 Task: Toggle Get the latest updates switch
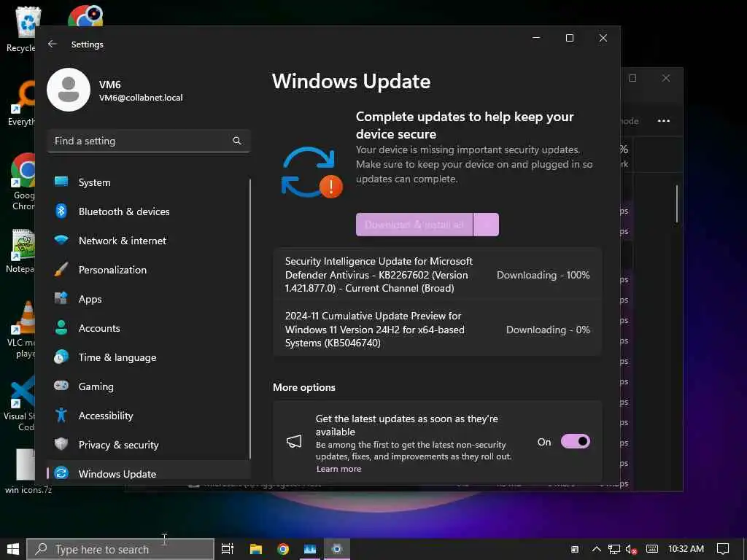(x=576, y=441)
